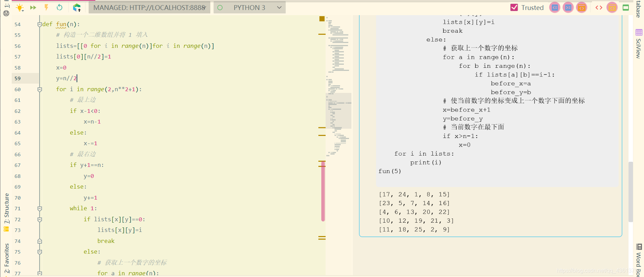Image resolution: width=644 pixels, height=277 pixels.
Task: Click the 'break' keyword on line 74
Action: coord(106,241)
